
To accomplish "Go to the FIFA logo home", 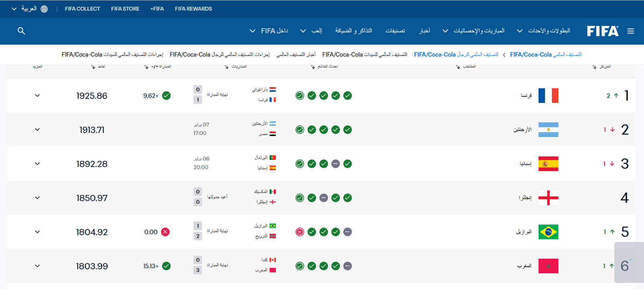I will (x=603, y=31).
